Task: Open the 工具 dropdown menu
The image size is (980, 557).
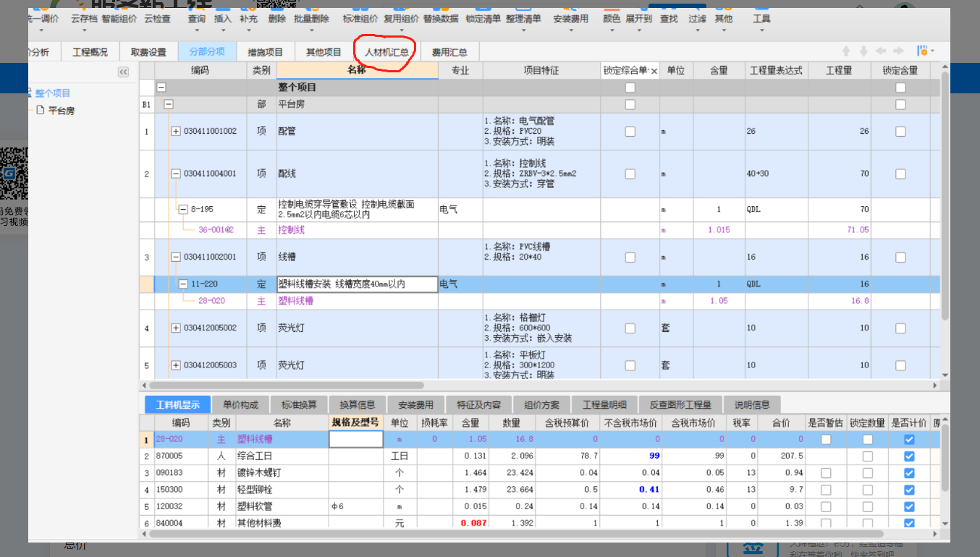Action: point(761,30)
